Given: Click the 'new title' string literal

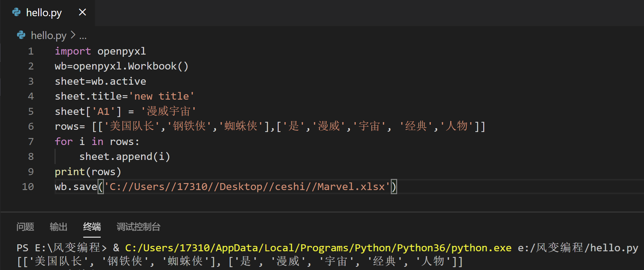Looking at the screenshot, I should coord(161,96).
